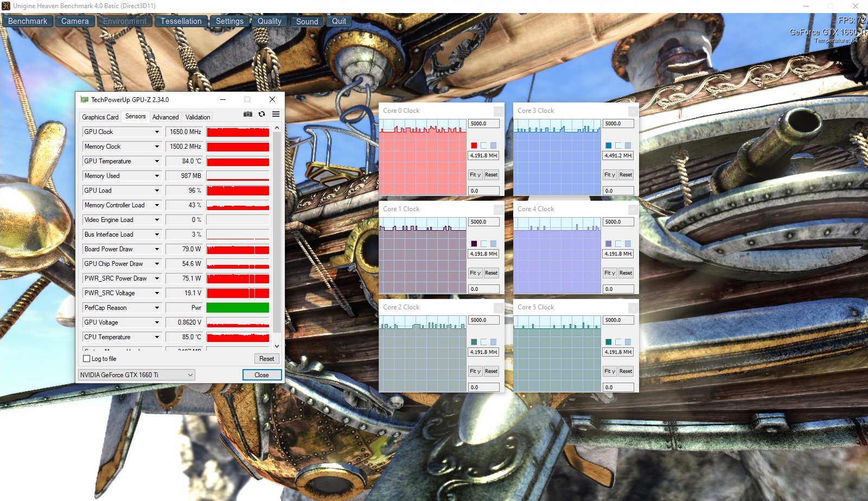868x501 pixels.
Task: Open the Camera menu
Action: (75, 21)
